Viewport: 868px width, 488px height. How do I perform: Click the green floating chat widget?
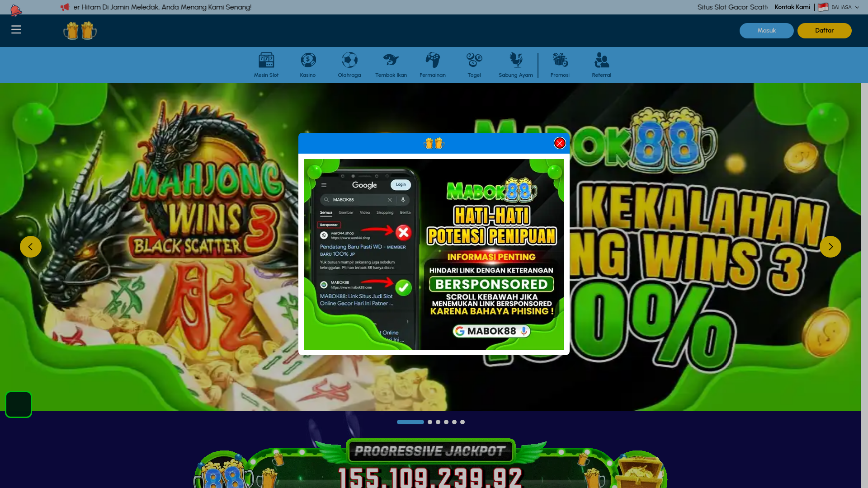point(19,404)
